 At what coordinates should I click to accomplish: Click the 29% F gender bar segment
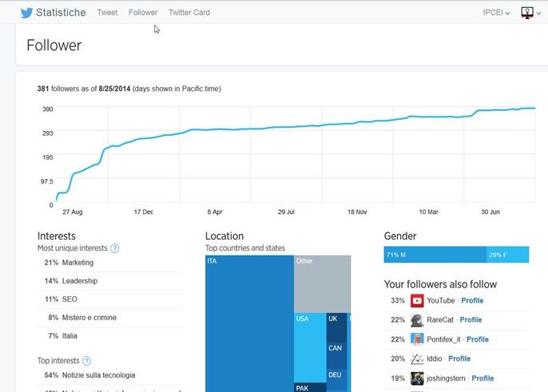coord(508,255)
